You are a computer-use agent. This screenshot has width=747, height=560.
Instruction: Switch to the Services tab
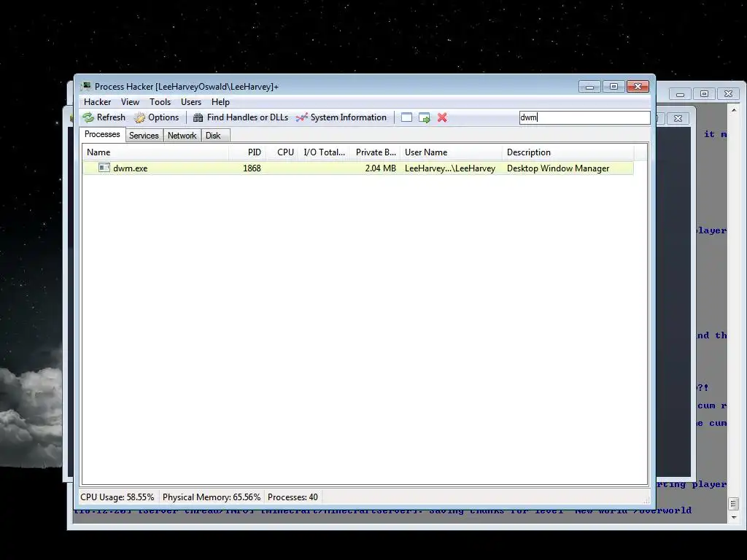(x=144, y=136)
